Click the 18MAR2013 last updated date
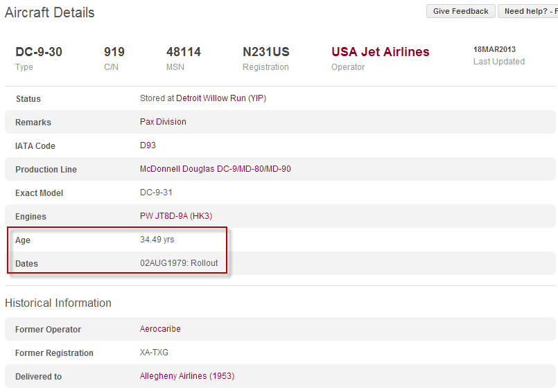 coord(494,50)
